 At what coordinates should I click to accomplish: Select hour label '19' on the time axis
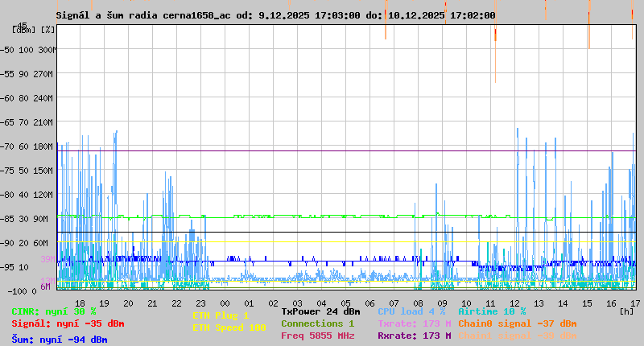(105, 303)
